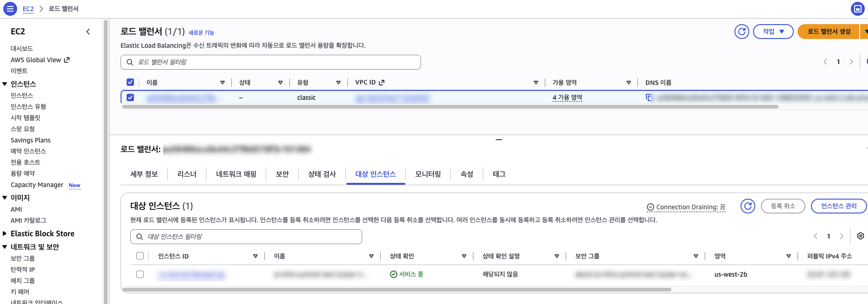Open target instances table settings gear
This screenshot has width=868, height=304.
click(x=861, y=236)
